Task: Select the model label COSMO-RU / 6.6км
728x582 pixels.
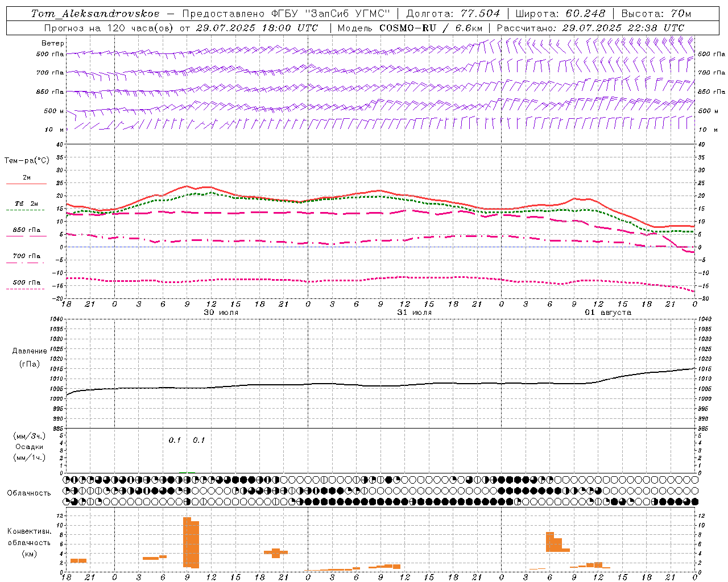Action: (x=430, y=28)
